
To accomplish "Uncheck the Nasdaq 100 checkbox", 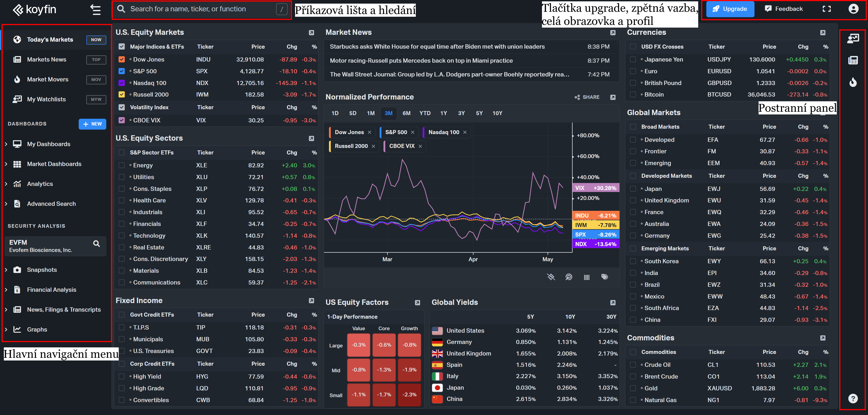I will click(x=122, y=83).
